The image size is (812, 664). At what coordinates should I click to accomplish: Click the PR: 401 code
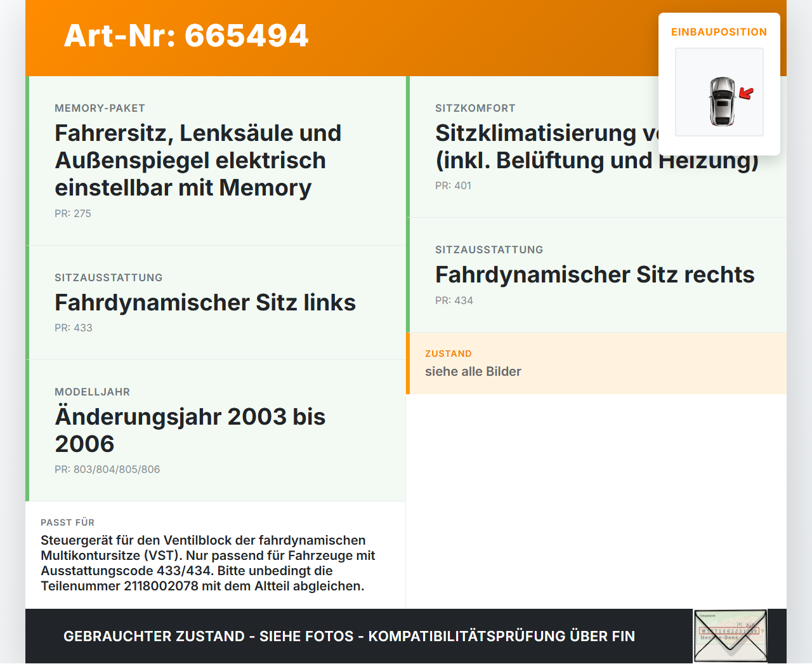454,186
